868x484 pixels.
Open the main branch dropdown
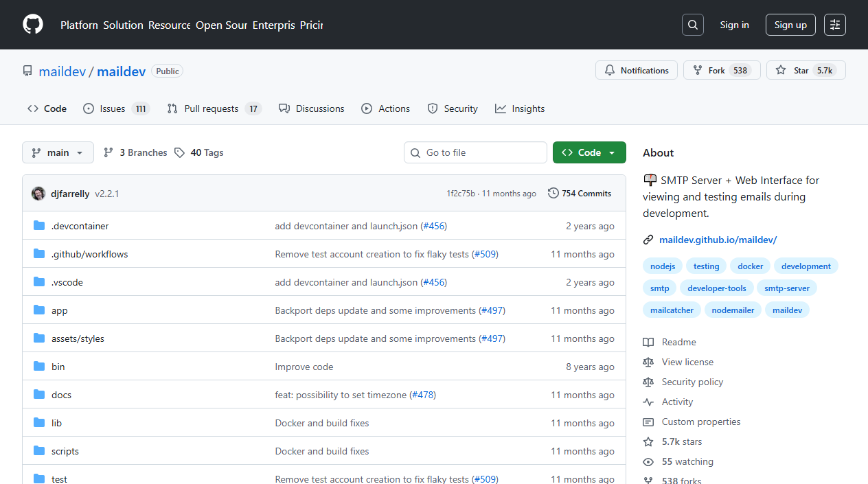click(x=58, y=152)
